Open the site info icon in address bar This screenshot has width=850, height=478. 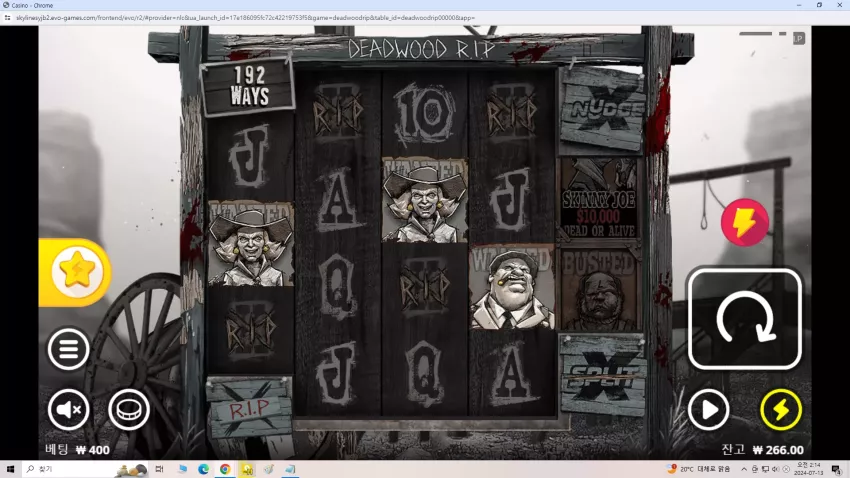[x=8, y=17]
